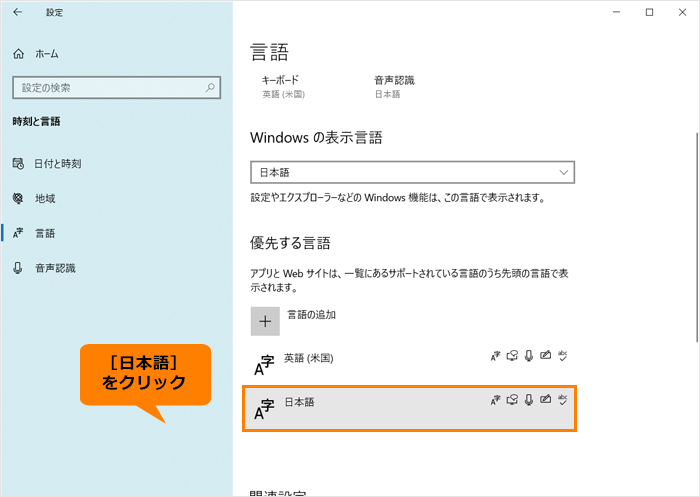Focus the 設定の検索 search field
The height and width of the screenshot is (497, 700).
117,88
